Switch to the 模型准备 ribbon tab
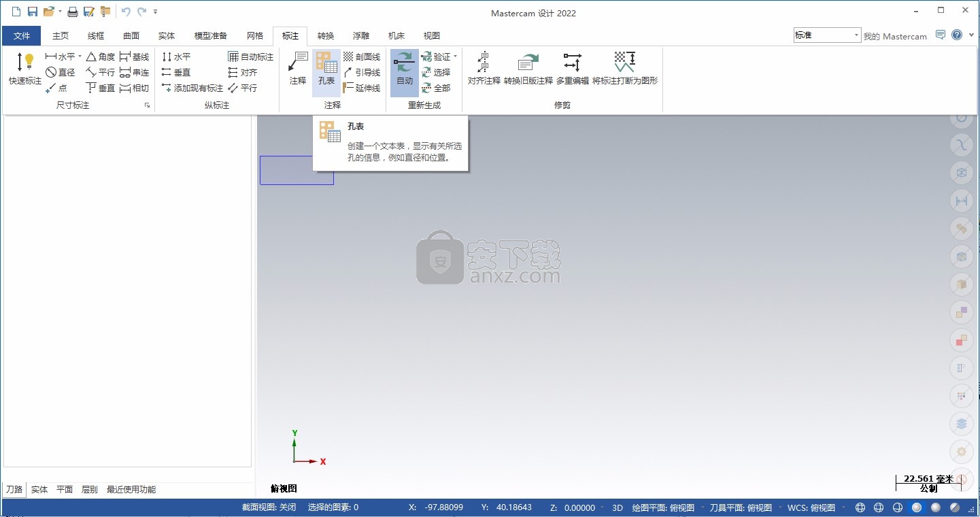 point(211,35)
